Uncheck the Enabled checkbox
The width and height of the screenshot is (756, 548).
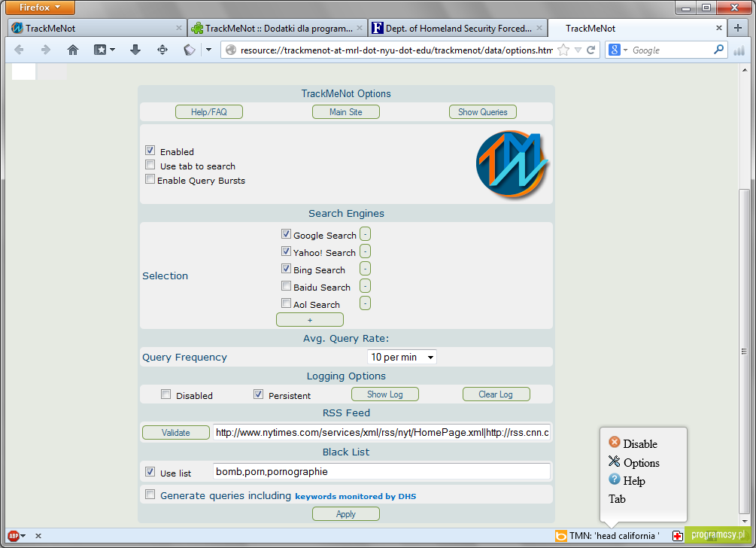150,151
